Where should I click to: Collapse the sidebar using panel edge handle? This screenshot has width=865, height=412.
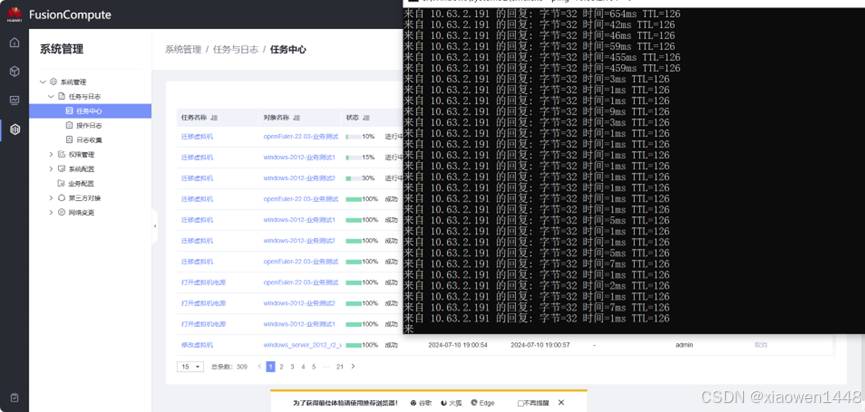154,226
